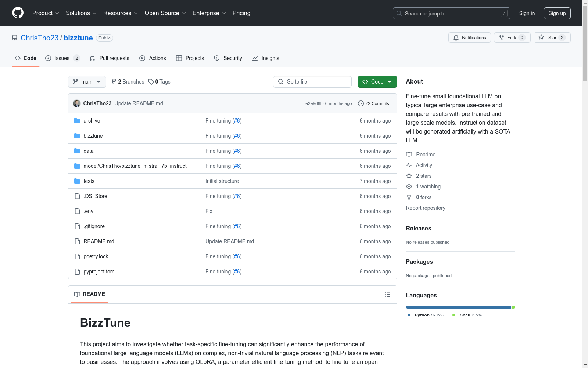Click the .env file icon
The width and height of the screenshot is (588, 368).
point(77,211)
